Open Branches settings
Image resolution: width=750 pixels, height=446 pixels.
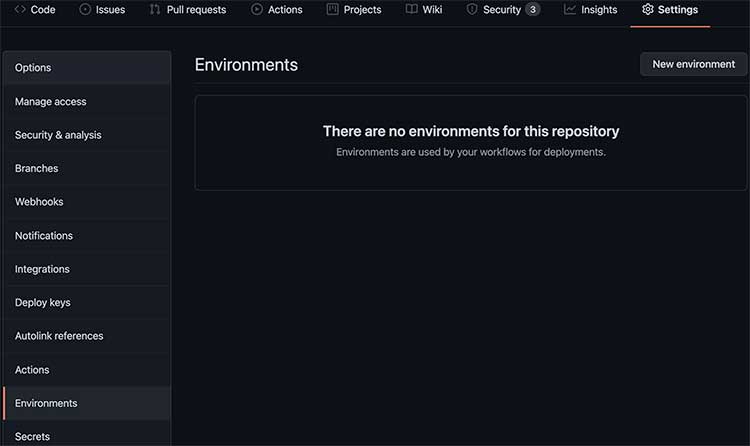(x=87, y=168)
